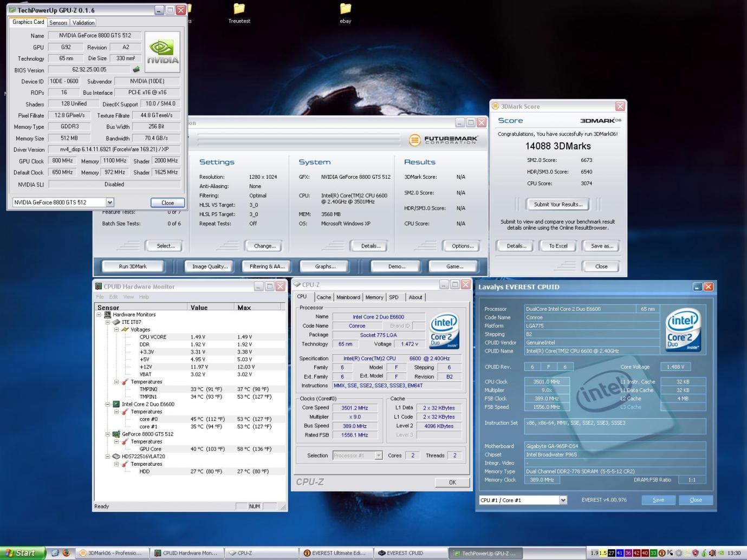The width and height of the screenshot is (747, 560).
Task: Click the Firefox icon in the quick launch bar
Action: tap(66, 553)
